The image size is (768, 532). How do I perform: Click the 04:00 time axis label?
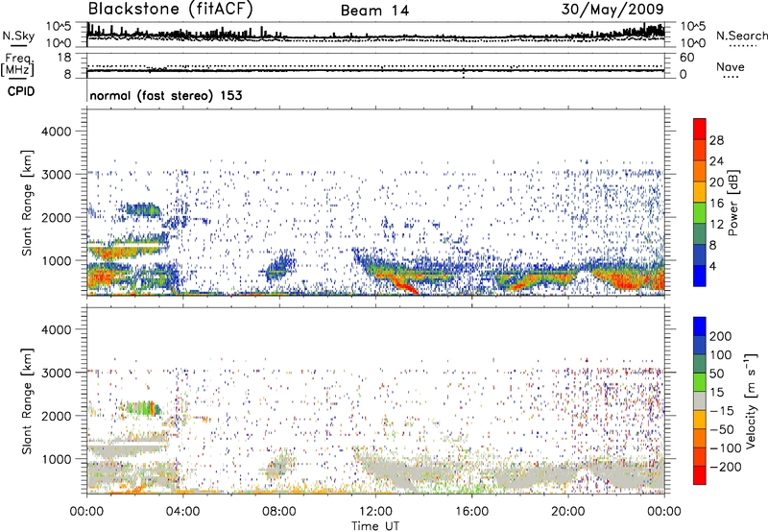pyautogui.click(x=183, y=512)
